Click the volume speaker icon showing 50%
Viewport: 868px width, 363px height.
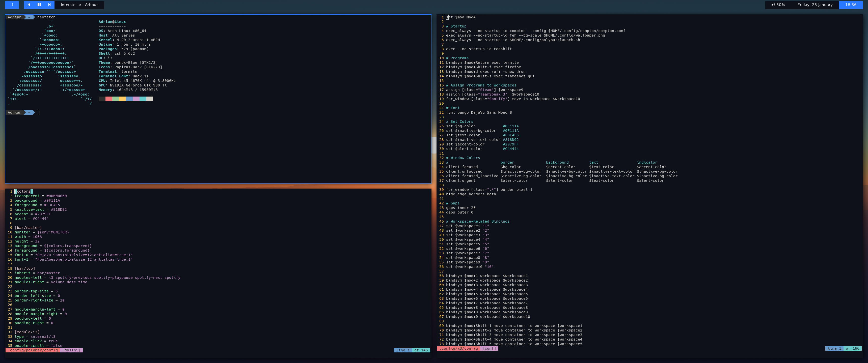coord(773,5)
